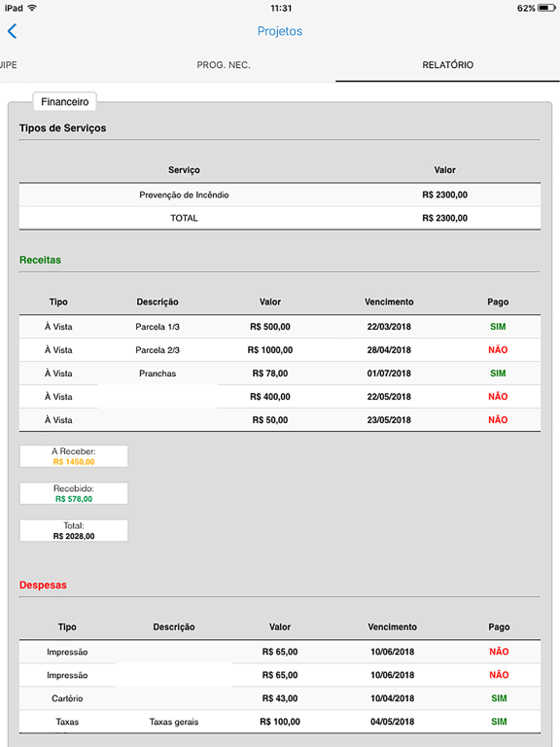Tap the blue back arrow icon
Image resolution: width=560 pixels, height=747 pixels.
[13, 31]
